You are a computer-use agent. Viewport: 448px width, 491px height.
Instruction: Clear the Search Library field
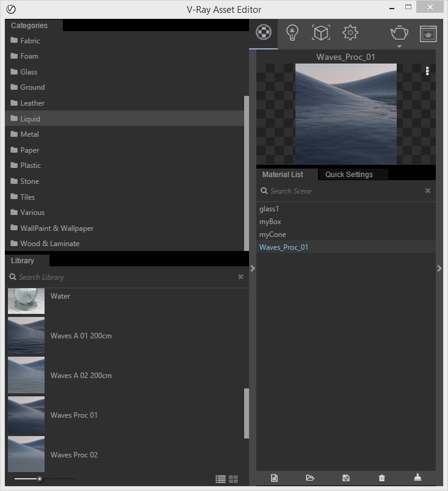240,277
